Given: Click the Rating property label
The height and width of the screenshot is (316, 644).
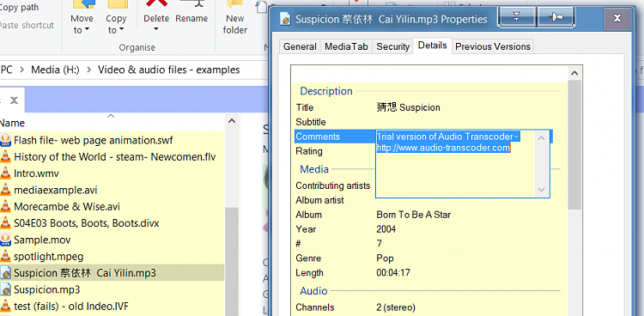Looking at the screenshot, I should (x=309, y=151).
